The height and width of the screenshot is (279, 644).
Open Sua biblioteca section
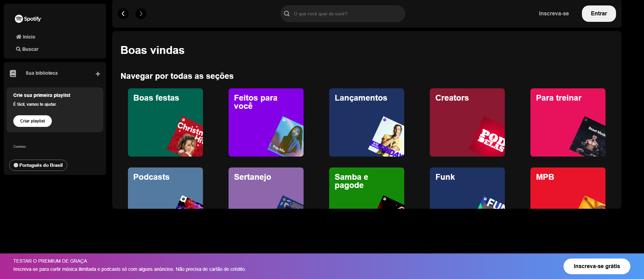(x=42, y=73)
